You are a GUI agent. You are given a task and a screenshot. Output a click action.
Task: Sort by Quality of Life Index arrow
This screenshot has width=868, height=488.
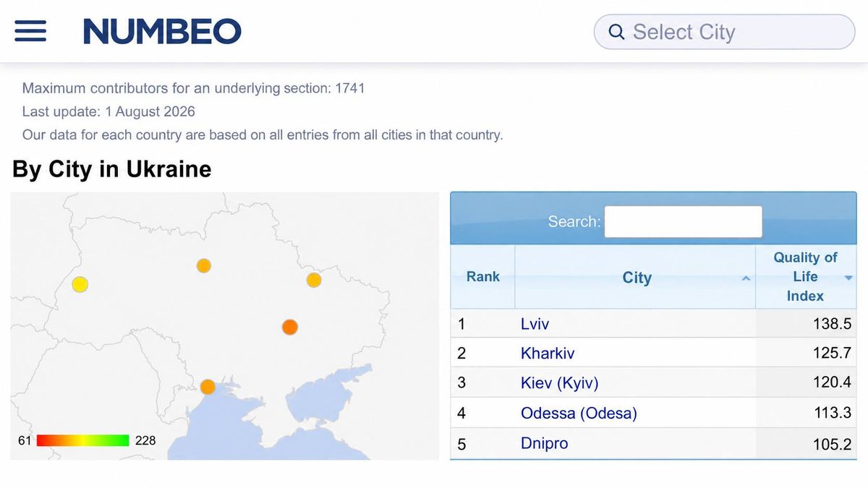848,278
